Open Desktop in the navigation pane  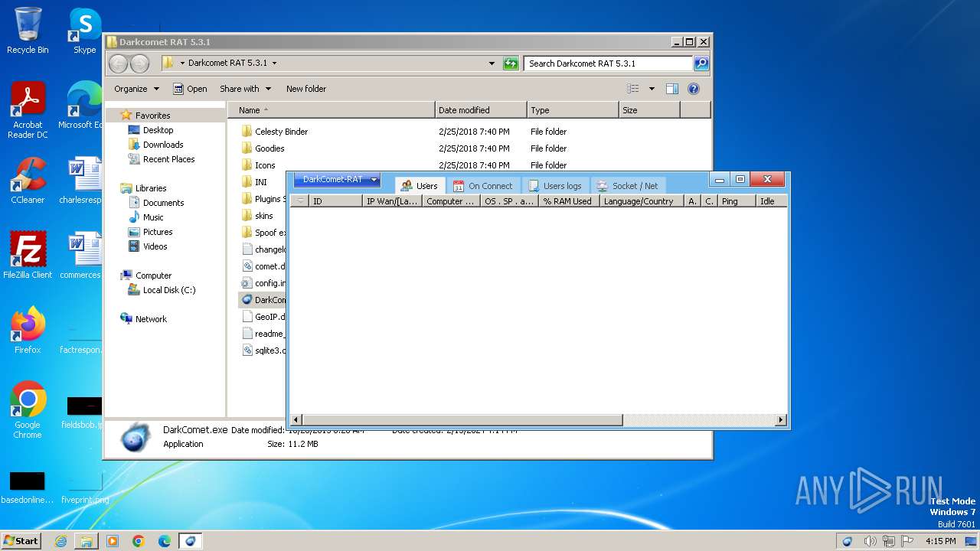click(151, 130)
